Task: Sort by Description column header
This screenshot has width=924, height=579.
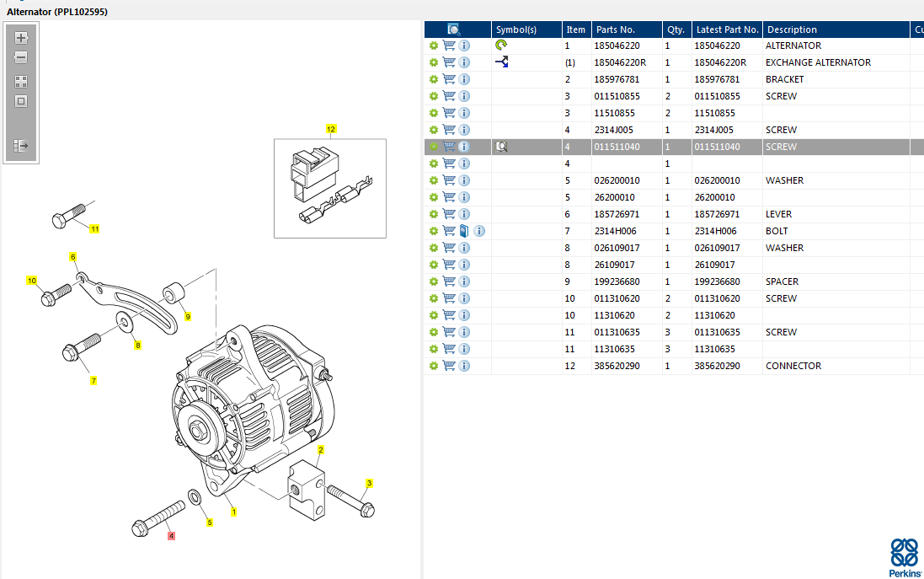Action: pyautogui.click(x=836, y=29)
